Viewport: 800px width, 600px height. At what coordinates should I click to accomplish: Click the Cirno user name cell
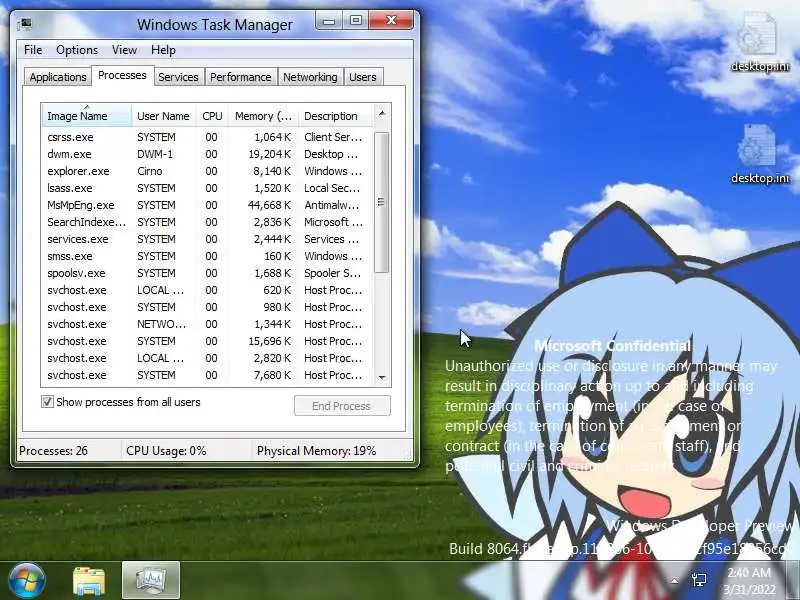pyautogui.click(x=149, y=171)
